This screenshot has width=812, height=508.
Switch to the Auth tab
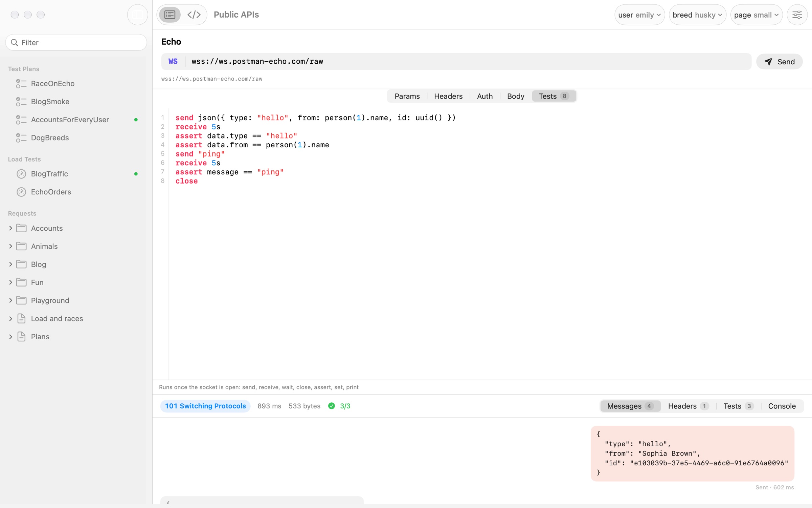click(484, 96)
